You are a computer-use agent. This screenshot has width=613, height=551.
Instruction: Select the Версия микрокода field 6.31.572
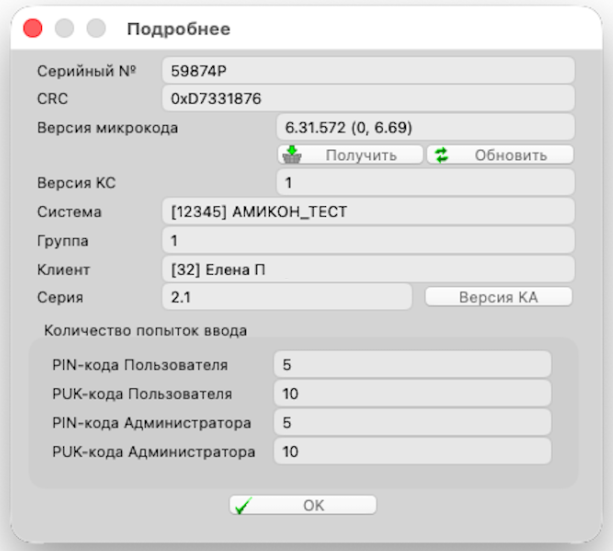(x=426, y=127)
